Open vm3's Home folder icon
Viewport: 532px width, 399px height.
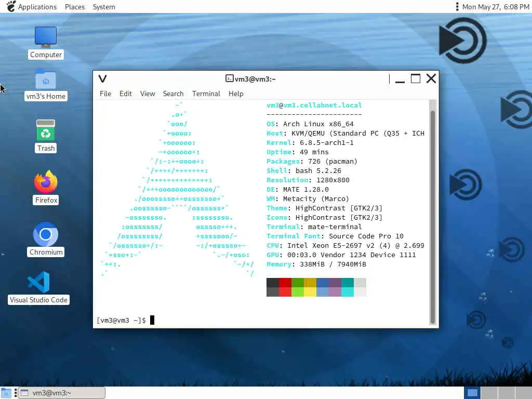coord(46,85)
